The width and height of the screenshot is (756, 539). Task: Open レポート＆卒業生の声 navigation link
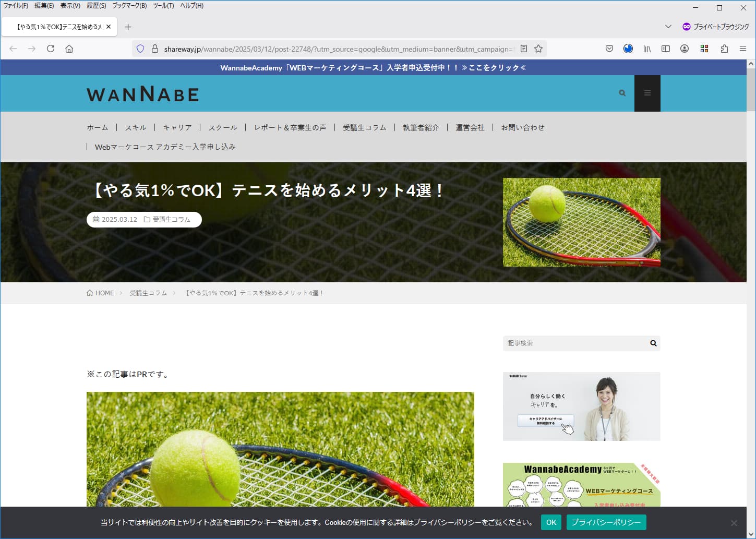(x=290, y=127)
